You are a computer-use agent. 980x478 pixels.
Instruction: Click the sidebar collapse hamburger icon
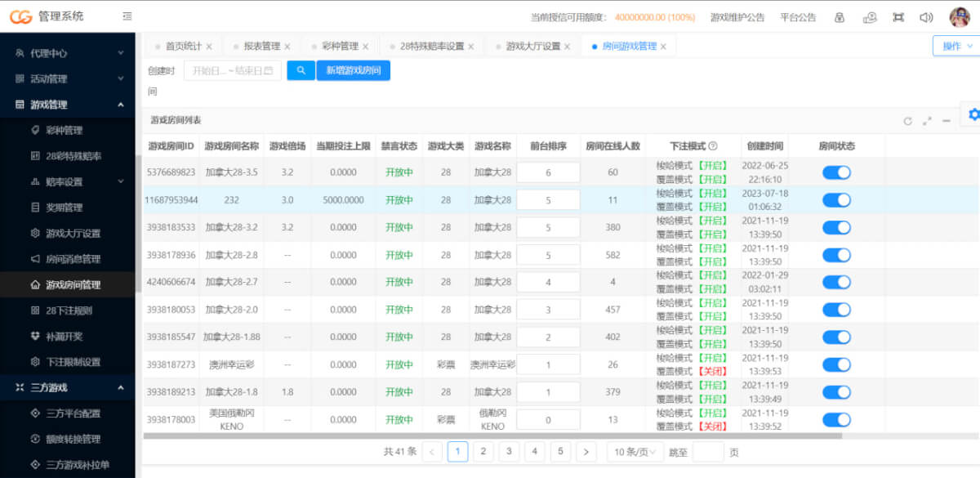point(127,16)
